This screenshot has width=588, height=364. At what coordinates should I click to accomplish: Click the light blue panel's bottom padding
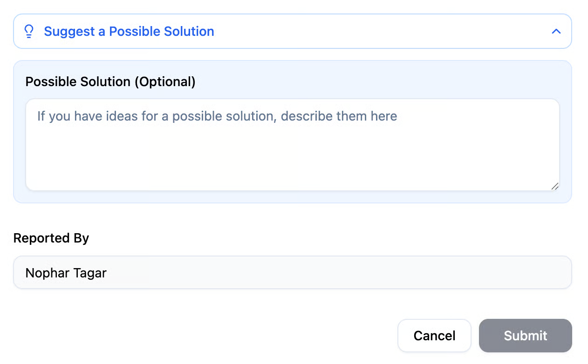(292, 197)
